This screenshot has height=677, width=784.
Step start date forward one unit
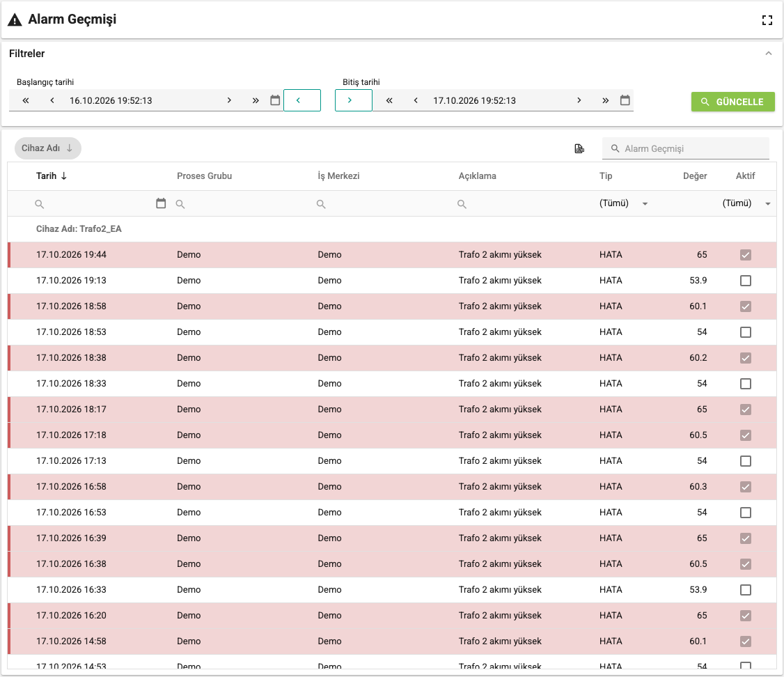229,100
